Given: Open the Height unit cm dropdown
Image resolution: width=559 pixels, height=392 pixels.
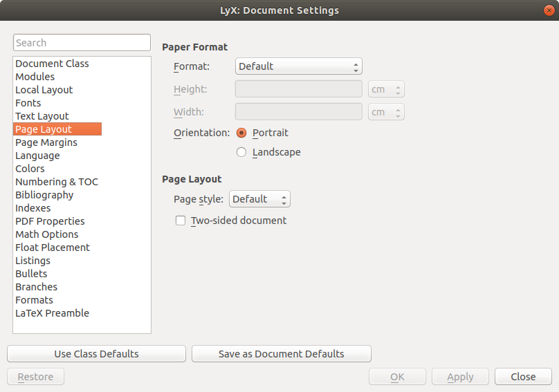Looking at the screenshot, I should [x=387, y=89].
